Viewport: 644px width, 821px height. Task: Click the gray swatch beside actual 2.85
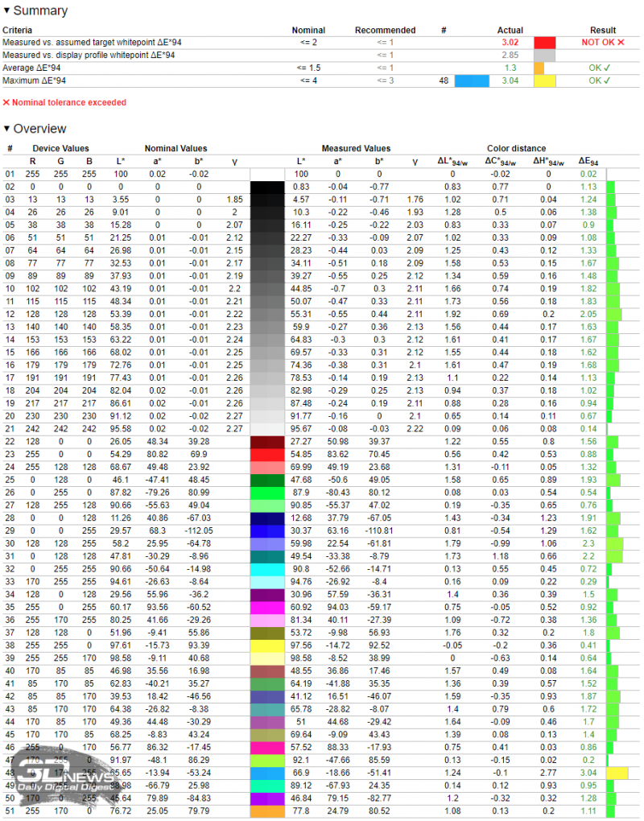(544, 55)
